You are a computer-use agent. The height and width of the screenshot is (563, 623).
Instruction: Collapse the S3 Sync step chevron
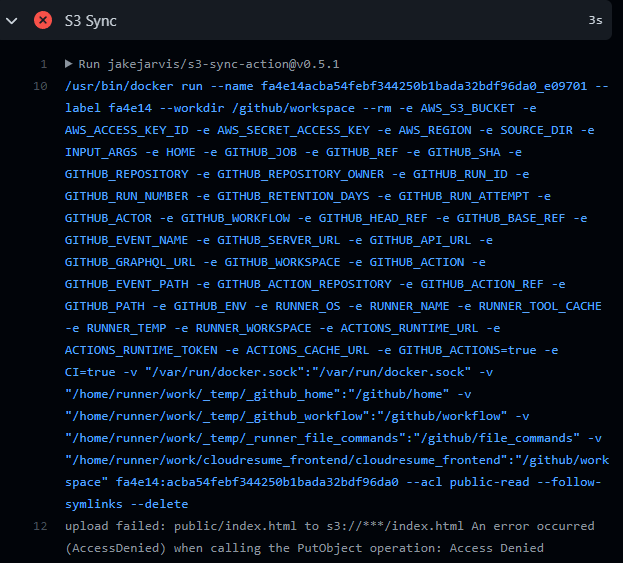coord(12,20)
